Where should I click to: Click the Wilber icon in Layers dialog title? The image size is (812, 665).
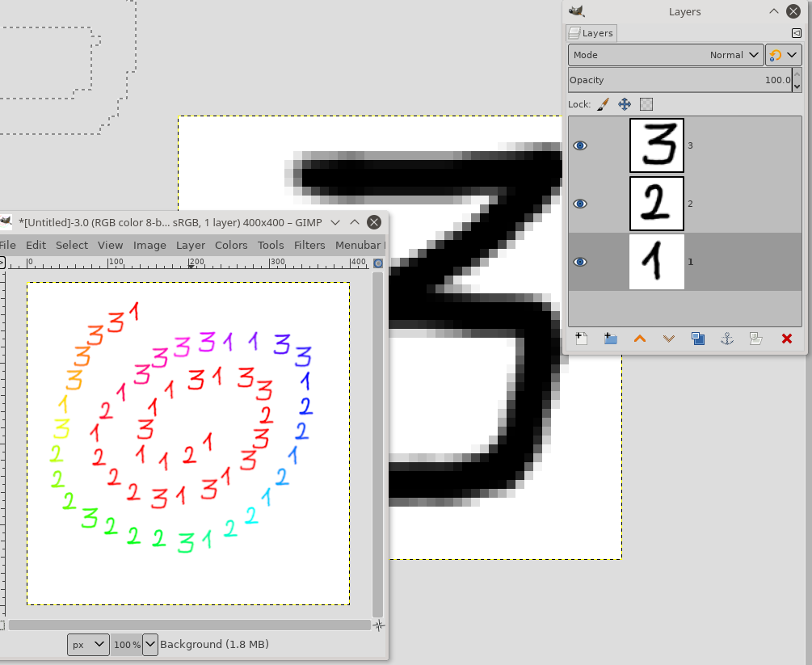576,11
